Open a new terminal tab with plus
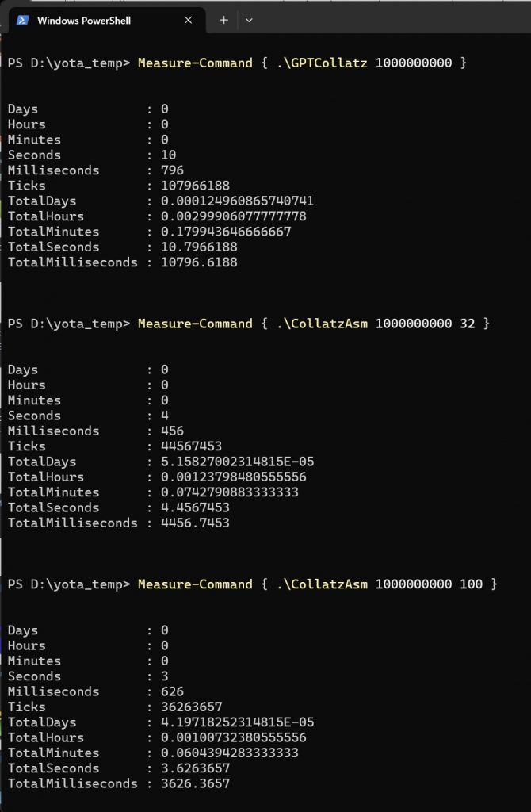Image resolution: width=531 pixels, height=812 pixels. (223, 20)
